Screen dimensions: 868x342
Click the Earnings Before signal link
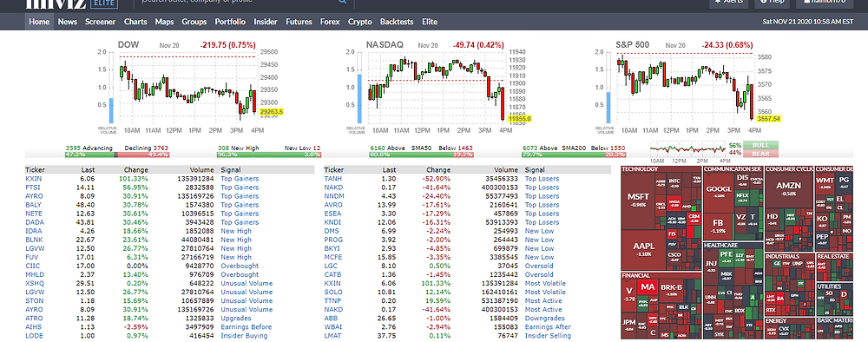(x=246, y=327)
